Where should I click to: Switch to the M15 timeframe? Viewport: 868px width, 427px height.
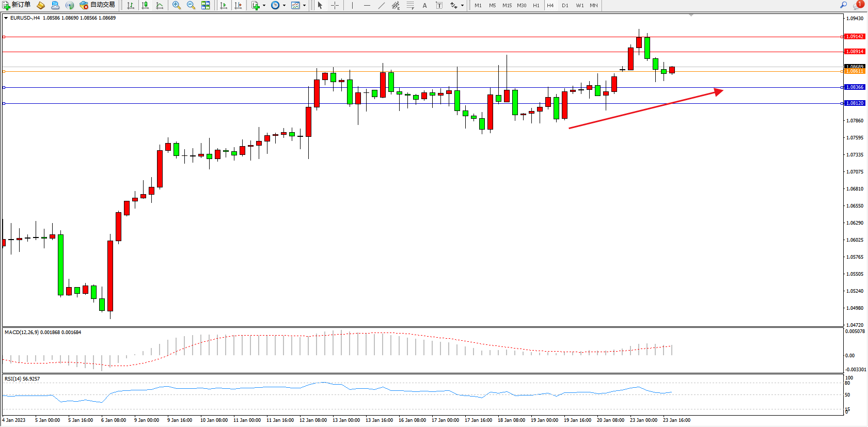tap(507, 5)
